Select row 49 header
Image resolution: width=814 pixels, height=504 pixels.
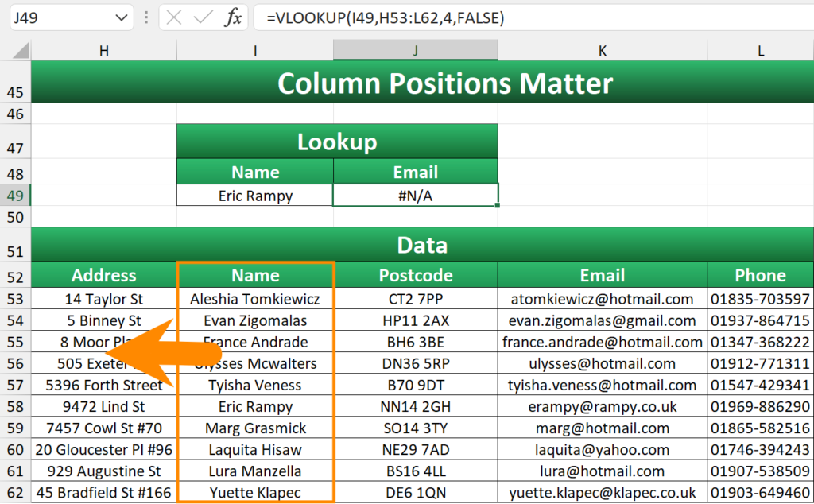[x=15, y=196]
